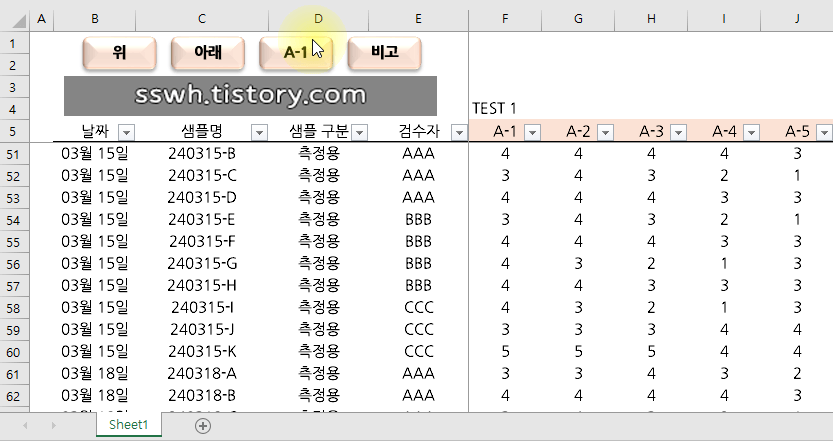Select column C header
The image size is (833, 441).
(202, 20)
